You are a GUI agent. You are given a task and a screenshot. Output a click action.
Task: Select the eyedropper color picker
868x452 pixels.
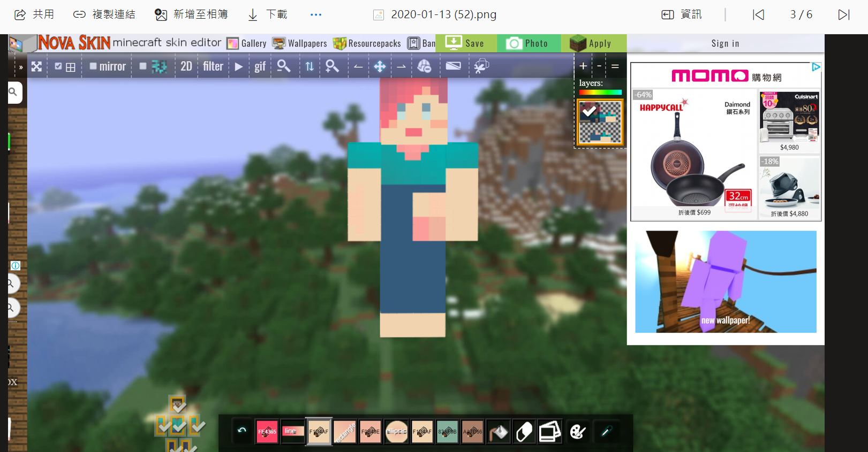(x=606, y=431)
